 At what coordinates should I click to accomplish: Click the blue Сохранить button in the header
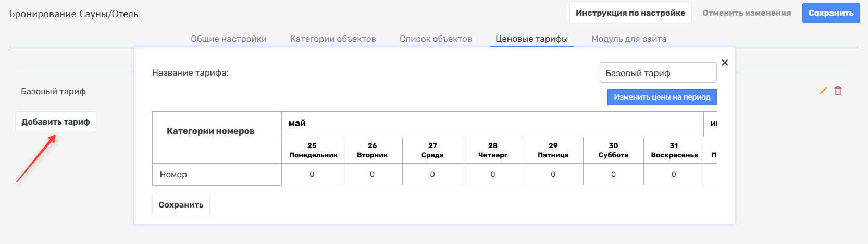point(831,13)
